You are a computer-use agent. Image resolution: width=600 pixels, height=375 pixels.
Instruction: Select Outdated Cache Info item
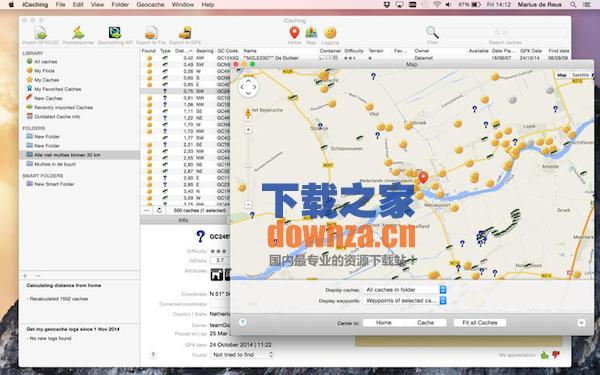pos(57,117)
